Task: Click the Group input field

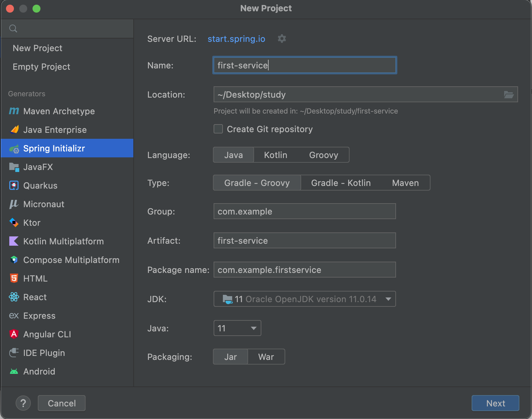Action: (x=305, y=211)
